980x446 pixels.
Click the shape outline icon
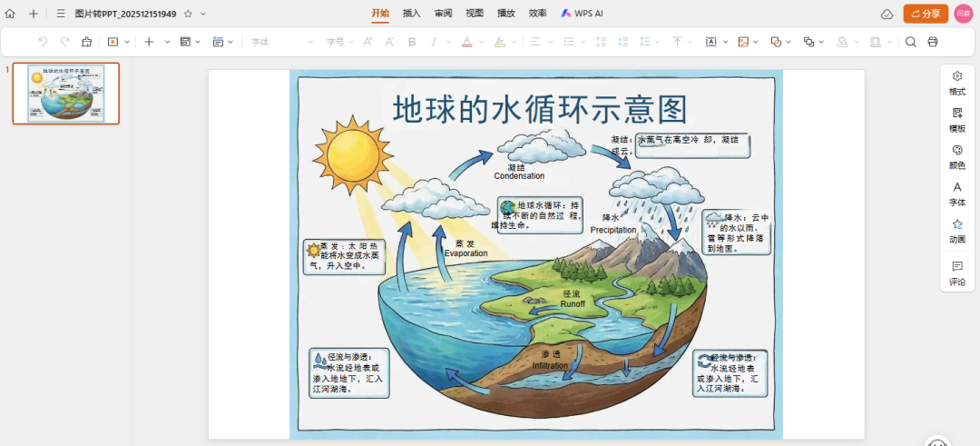875,42
